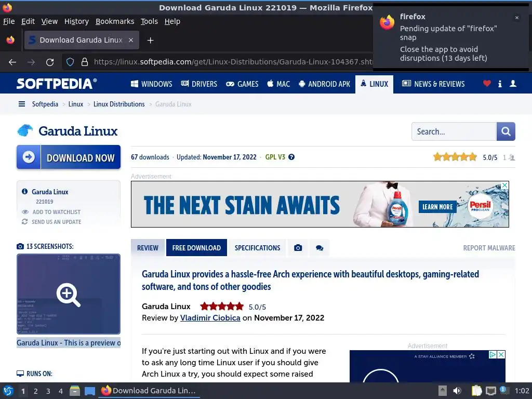Click the Firefox taskbar window entry
The width and height of the screenshot is (532, 399).
149,391
